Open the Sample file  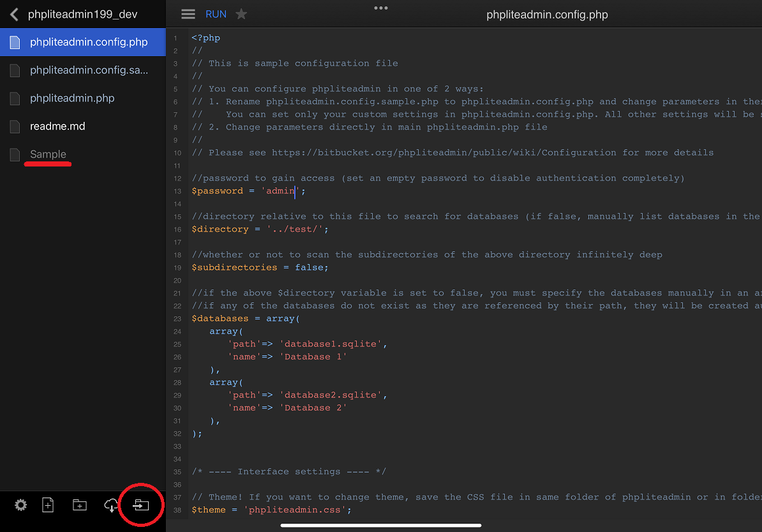[82, 155]
